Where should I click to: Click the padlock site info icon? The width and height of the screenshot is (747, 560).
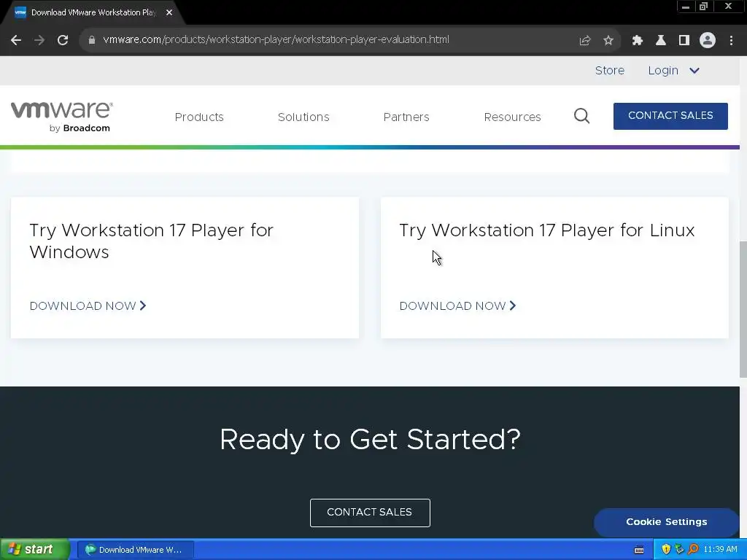pos(92,40)
